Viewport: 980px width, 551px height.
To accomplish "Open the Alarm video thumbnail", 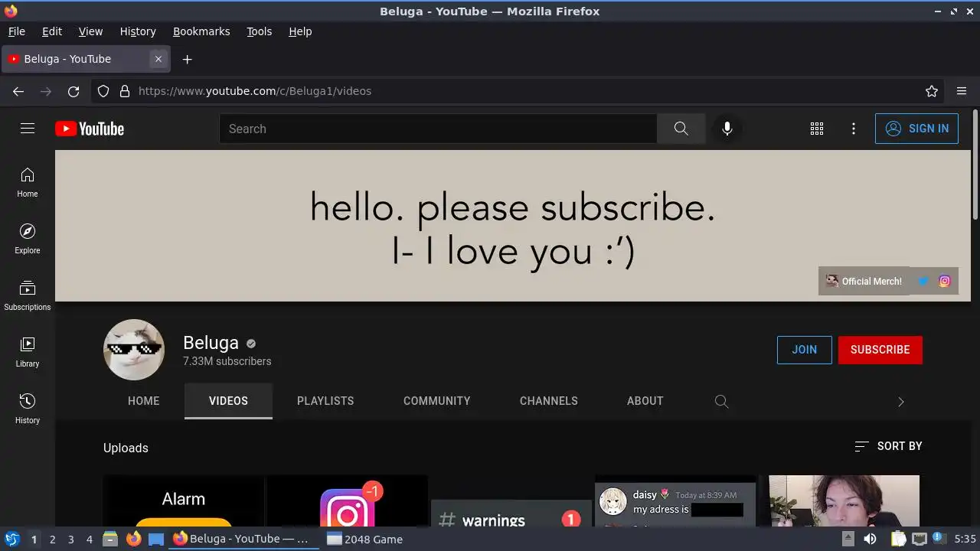I will pos(183,500).
